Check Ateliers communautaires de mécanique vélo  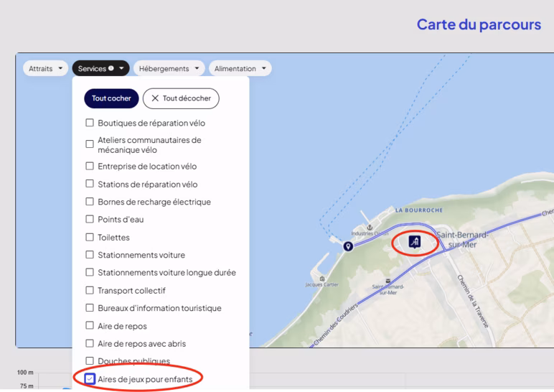90,144
